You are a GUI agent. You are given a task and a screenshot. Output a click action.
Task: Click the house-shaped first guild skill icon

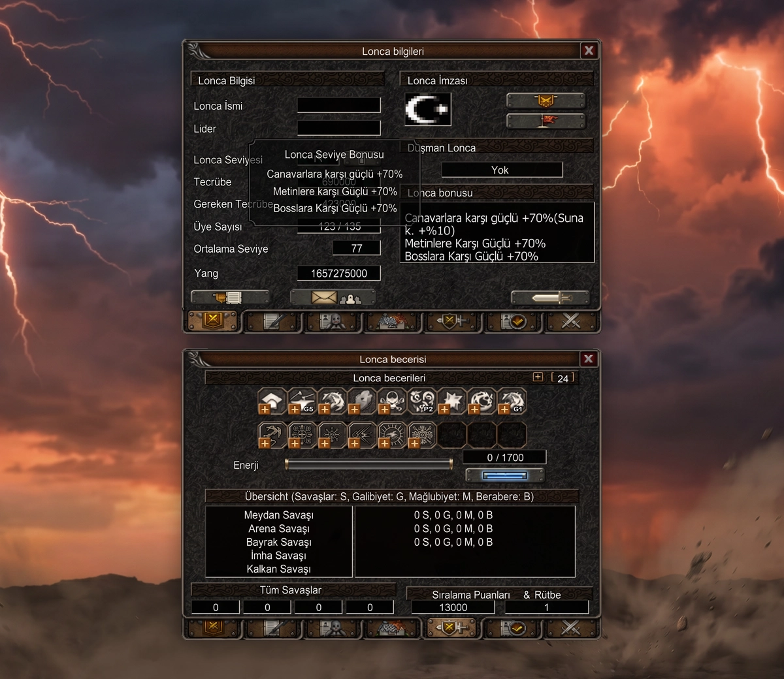(272, 402)
